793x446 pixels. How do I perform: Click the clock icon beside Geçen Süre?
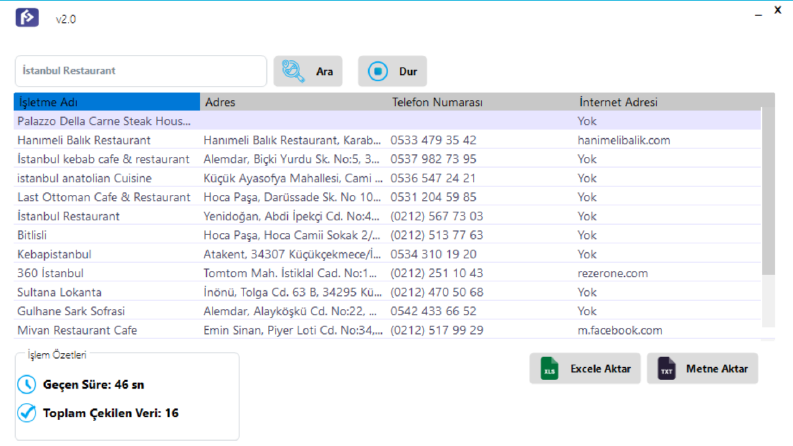[27, 385]
